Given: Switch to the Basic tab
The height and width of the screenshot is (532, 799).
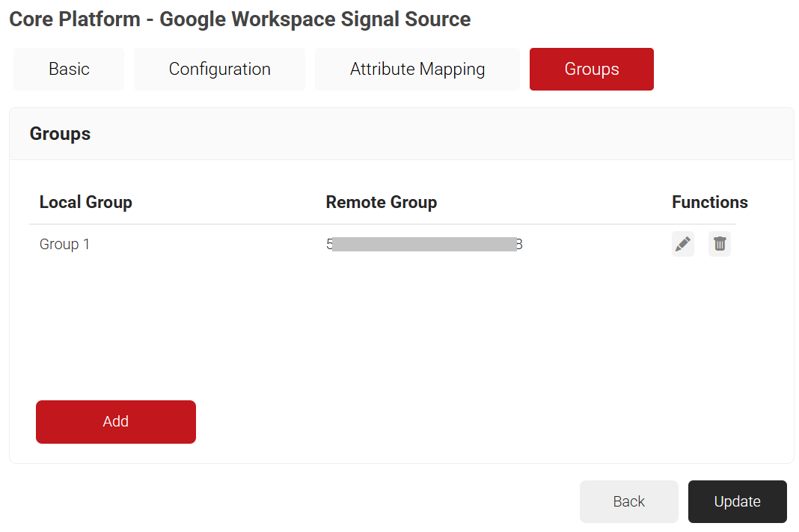Looking at the screenshot, I should pos(69,69).
